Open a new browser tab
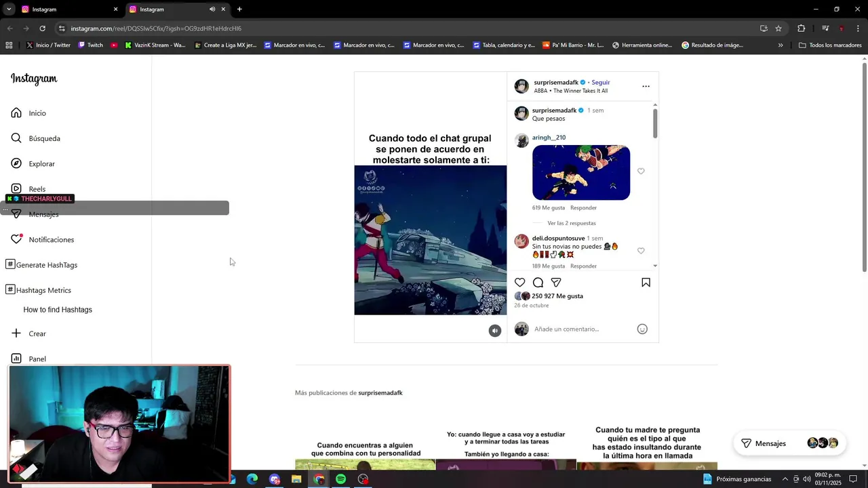The height and width of the screenshot is (488, 868). click(x=239, y=9)
